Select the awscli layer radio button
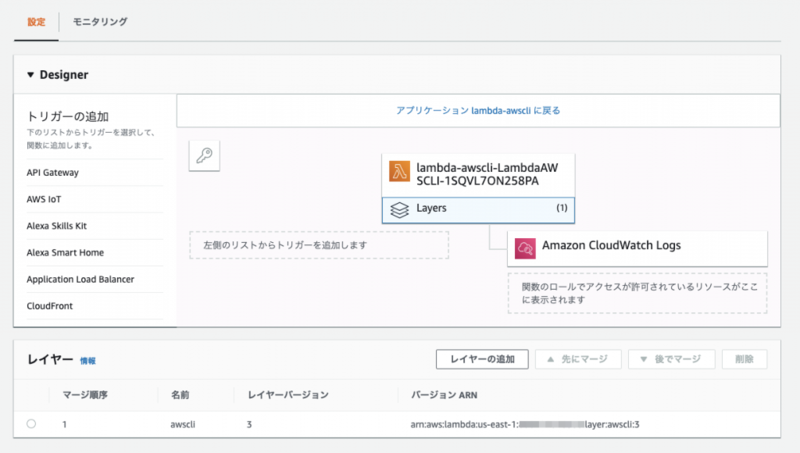 pyautogui.click(x=31, y=424)
